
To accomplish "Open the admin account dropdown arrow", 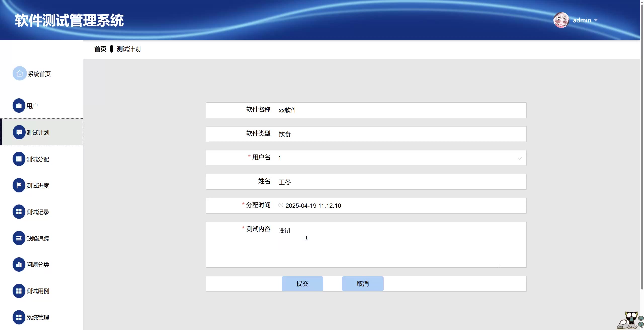I will click(x=596, y=20).
